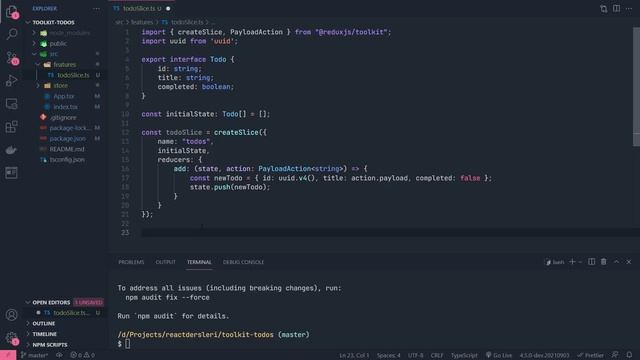Kill the terminal with trash icon

pos(604,262)
